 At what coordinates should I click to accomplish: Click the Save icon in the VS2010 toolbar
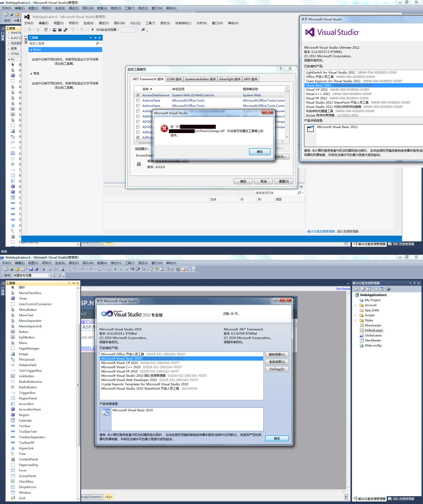pyautogui.click(x=31, y=269)
